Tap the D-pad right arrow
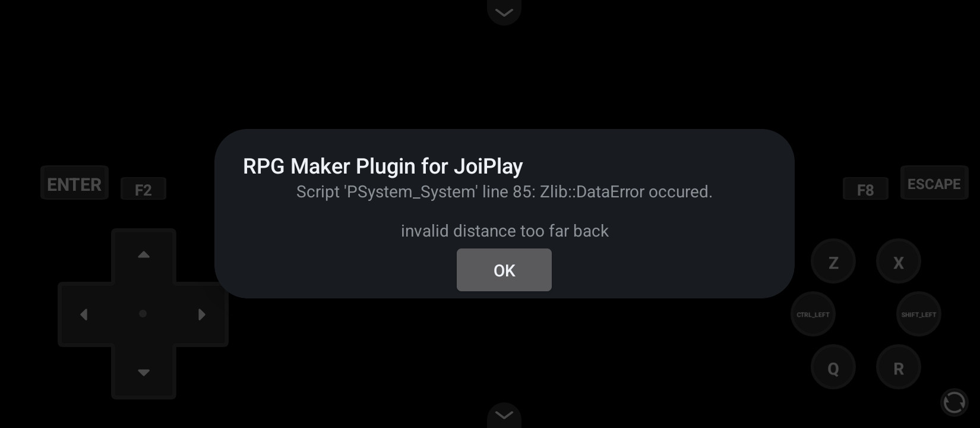The height and width of the screenshot is (428, 980). pos(202,314)
